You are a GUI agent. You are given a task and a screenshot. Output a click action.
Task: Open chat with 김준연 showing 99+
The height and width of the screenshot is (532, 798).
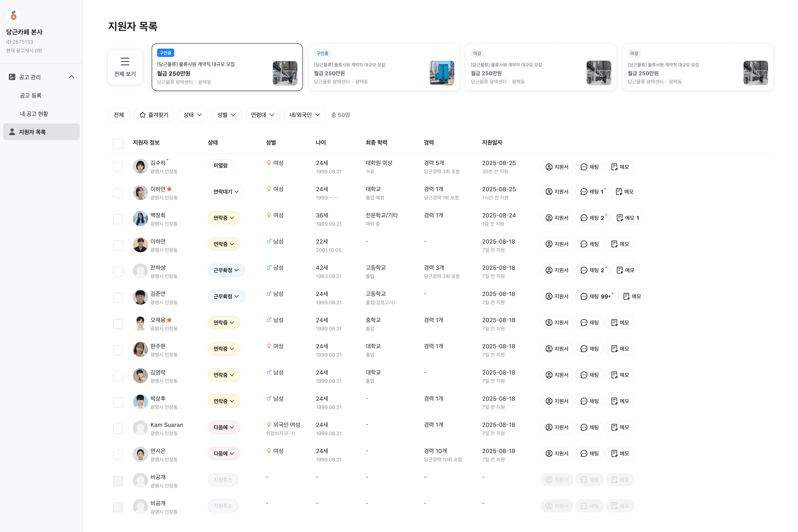[595, 296]
